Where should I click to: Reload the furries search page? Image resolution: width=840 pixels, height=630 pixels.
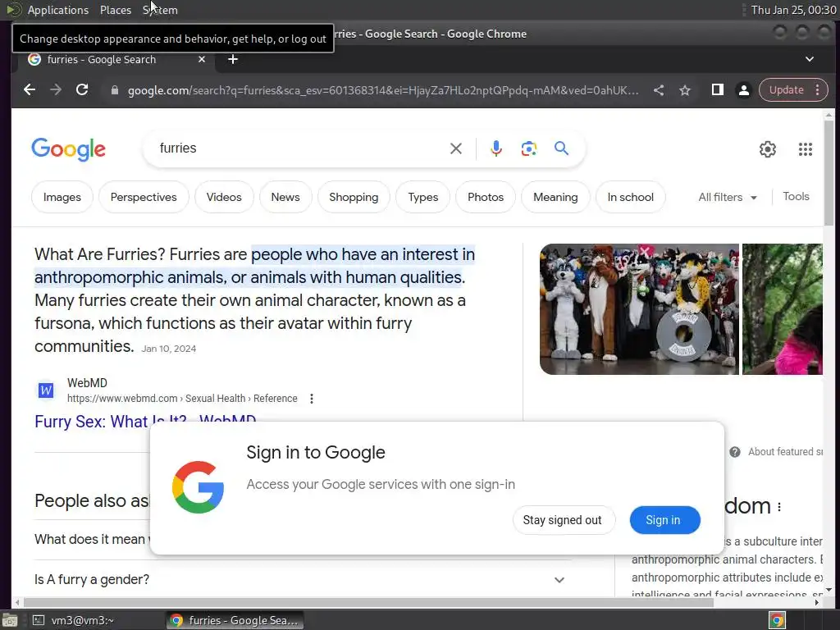[x=82, y=90]
